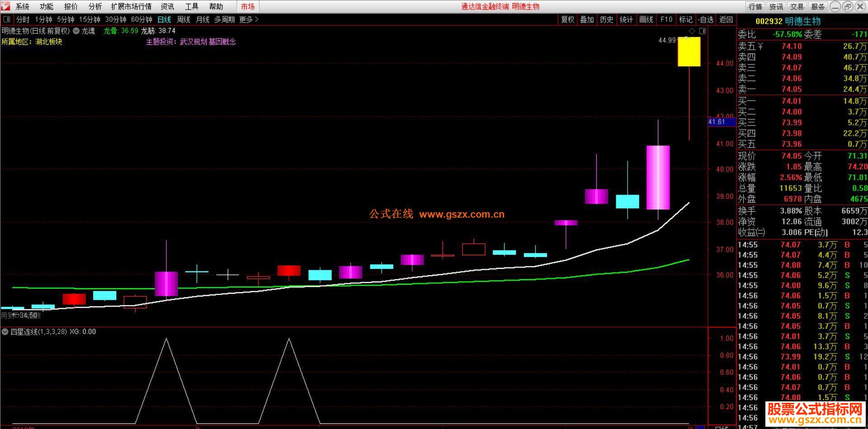The width and height of the screenshot is (868, 429).
Task: Click the 叠加 overlay button
Action: (587, 19)
